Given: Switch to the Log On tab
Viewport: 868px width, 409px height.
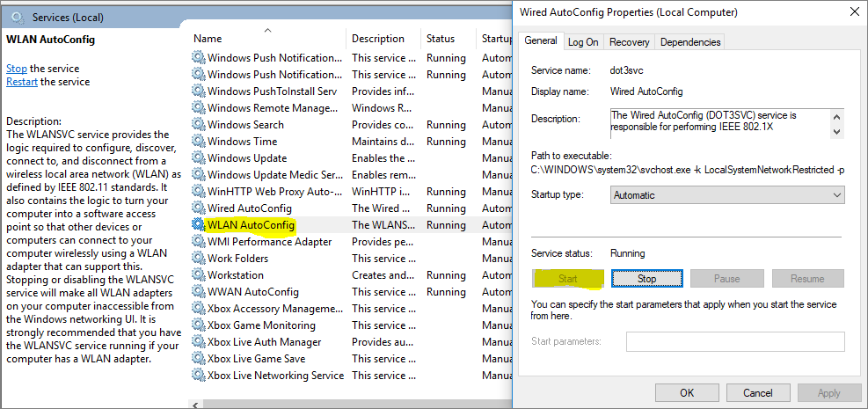Looking at the screenshot, I should 583,42.
